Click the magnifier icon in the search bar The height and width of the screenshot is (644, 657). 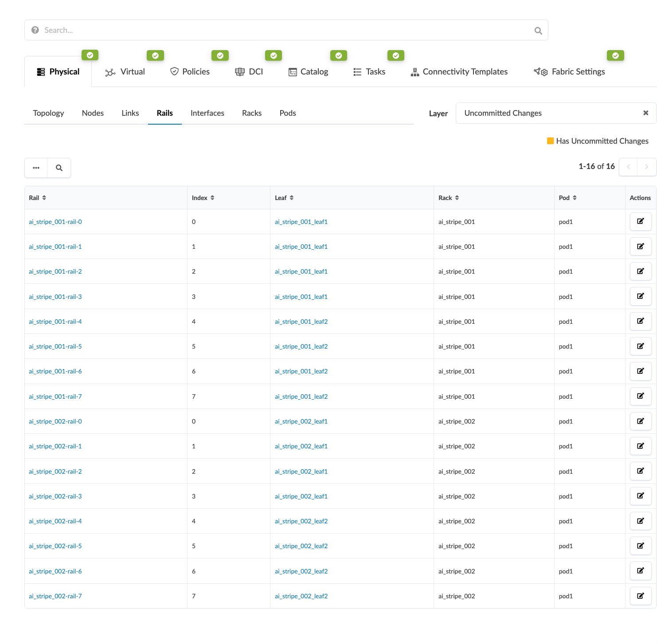[x=538, y=31]
